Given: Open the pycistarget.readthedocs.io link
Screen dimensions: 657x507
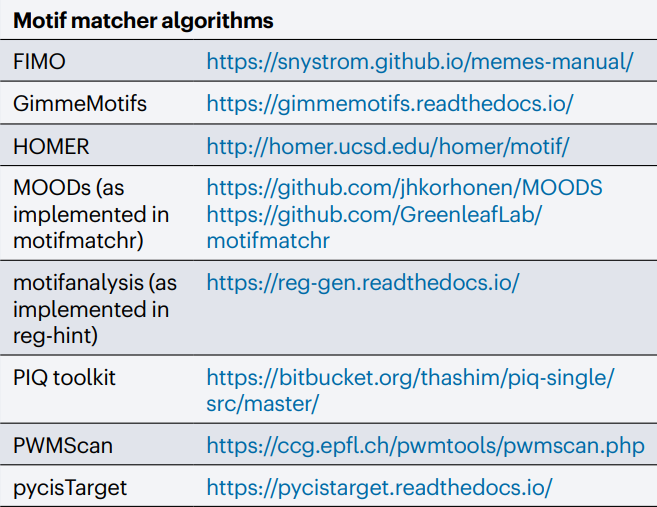Looking at the screenshot, I should click(x=380, y=488).
